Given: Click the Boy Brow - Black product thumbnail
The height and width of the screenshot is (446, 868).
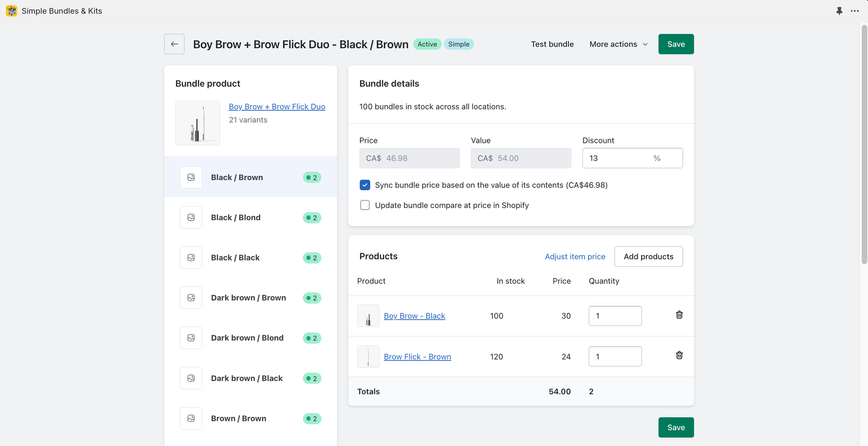Looking at the screenshot, I should point(368,316).
